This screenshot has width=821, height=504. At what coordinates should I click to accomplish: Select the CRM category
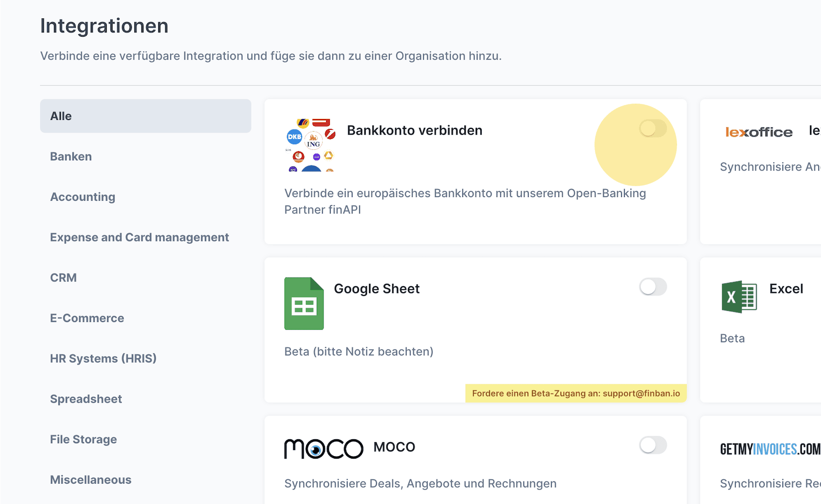pos(63,278)
